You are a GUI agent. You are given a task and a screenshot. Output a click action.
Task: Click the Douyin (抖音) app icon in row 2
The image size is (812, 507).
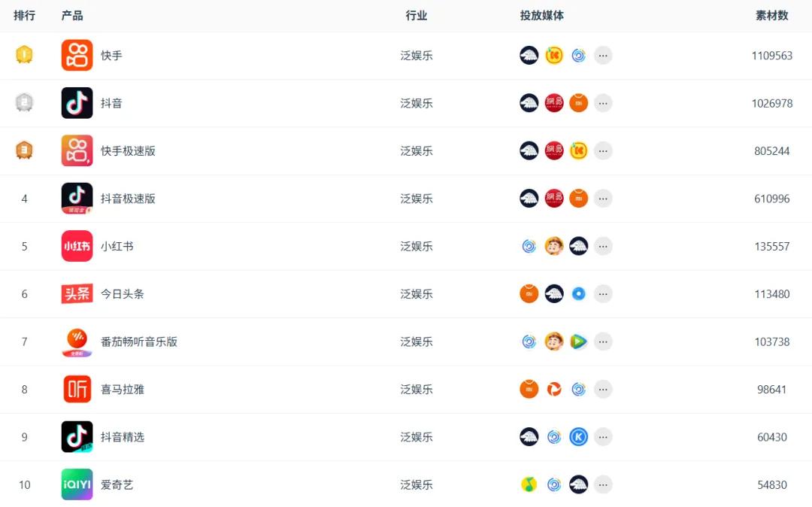click(77, 103)
